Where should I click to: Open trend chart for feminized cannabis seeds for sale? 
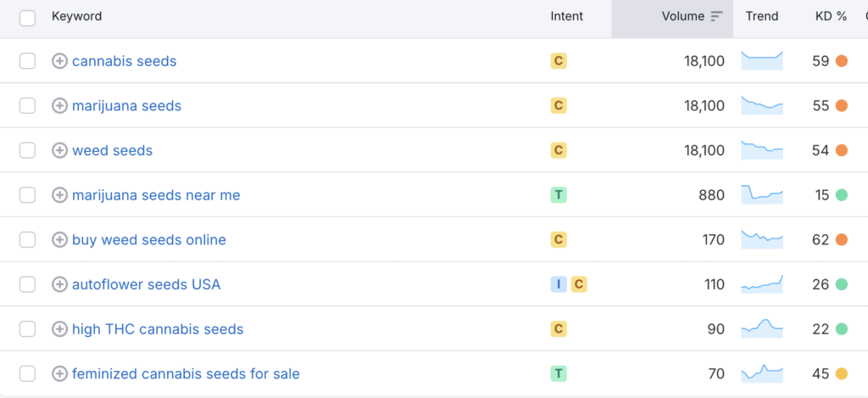pos(762,373)
